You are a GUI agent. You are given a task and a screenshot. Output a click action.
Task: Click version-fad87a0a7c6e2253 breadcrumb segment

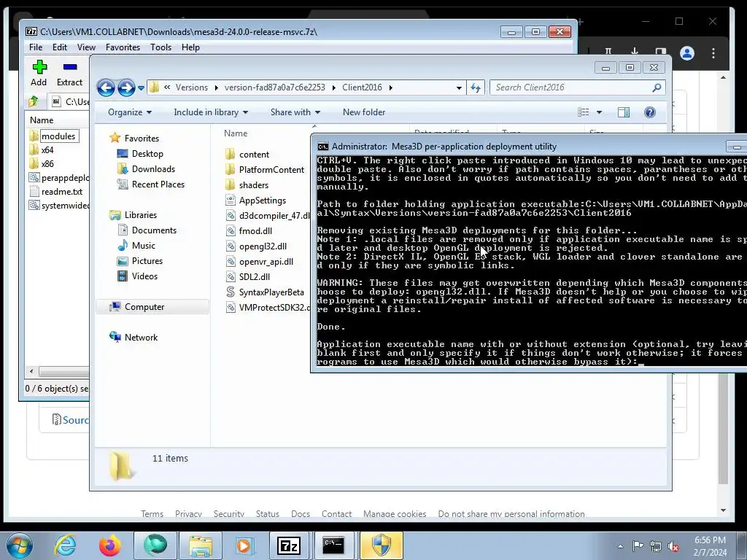click(275, 87)
